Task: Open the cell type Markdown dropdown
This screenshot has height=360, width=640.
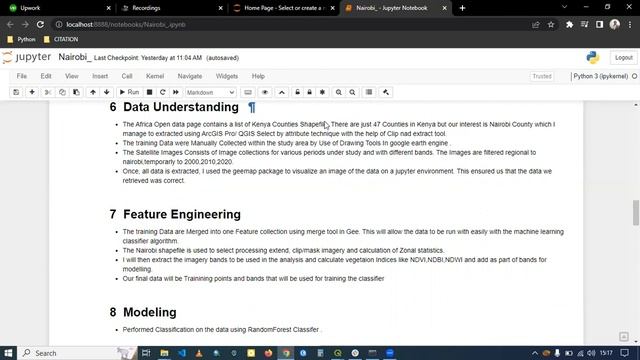Action: pos(210,93)
